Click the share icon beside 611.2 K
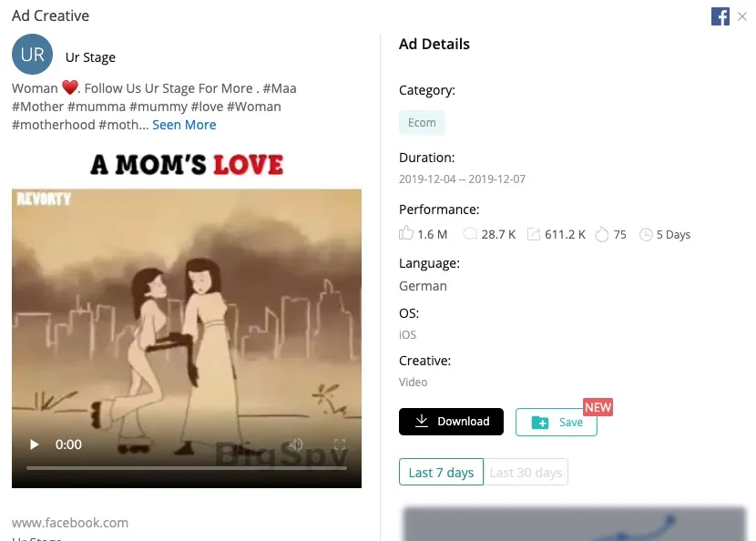The height and width of the screenshot is (541, 756). coord(533,234)
